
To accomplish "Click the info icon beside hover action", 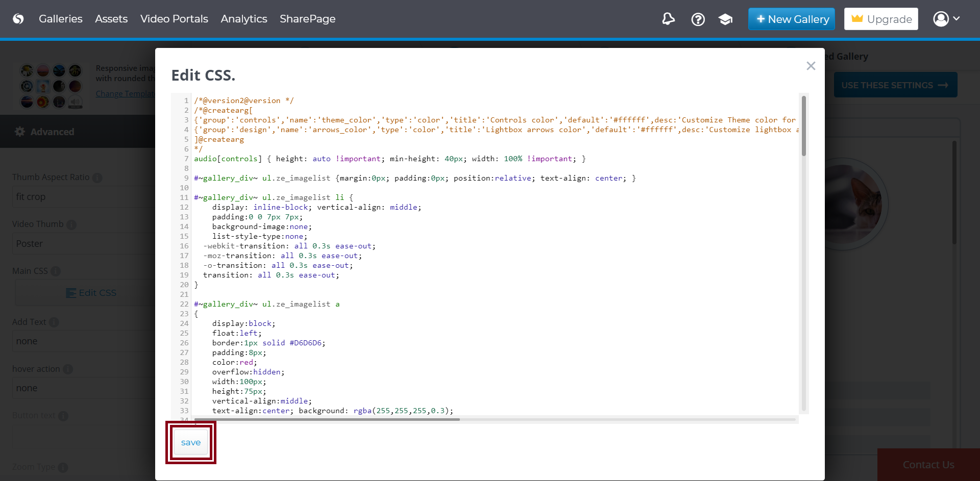I will click(x=68, y=369).
